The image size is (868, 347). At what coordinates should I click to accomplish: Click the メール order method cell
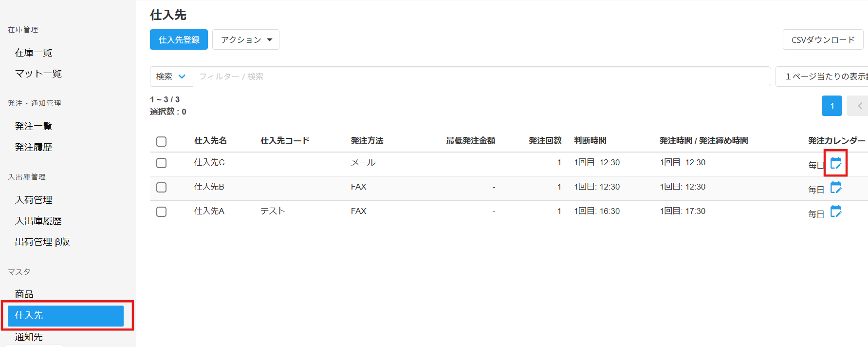pos(363,162)
